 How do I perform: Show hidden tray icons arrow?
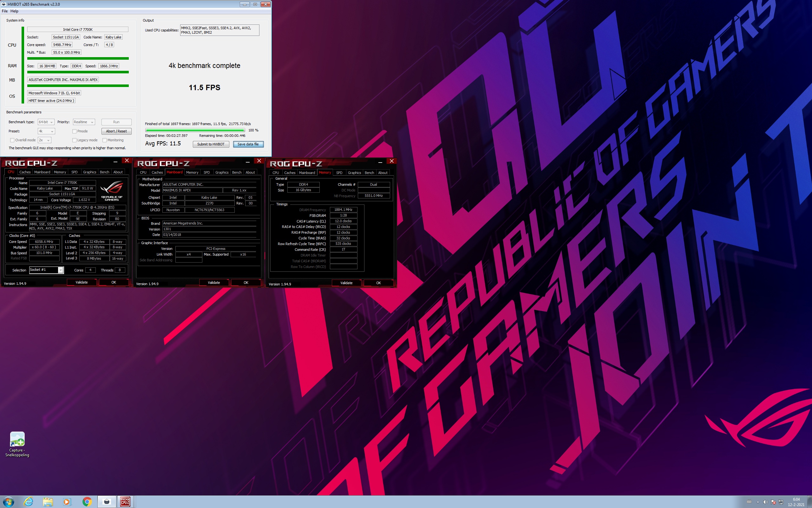(758, 502)
